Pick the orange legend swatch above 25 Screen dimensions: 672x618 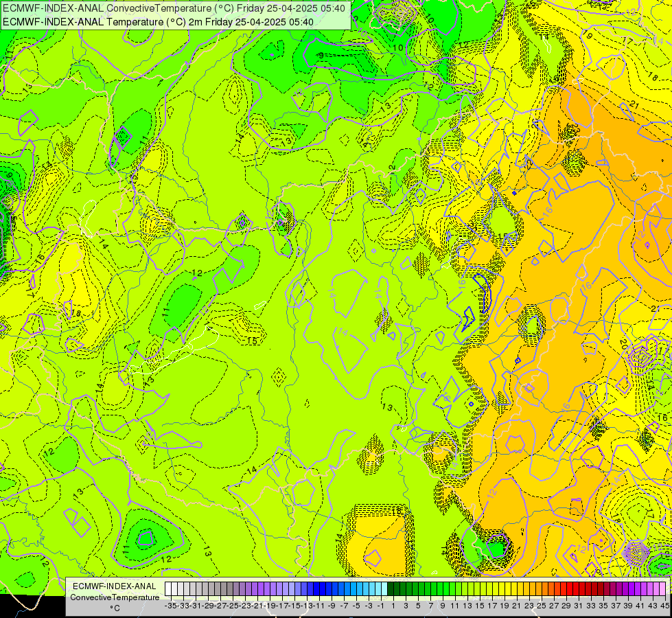pyautogui.click(x=539, y=589)
